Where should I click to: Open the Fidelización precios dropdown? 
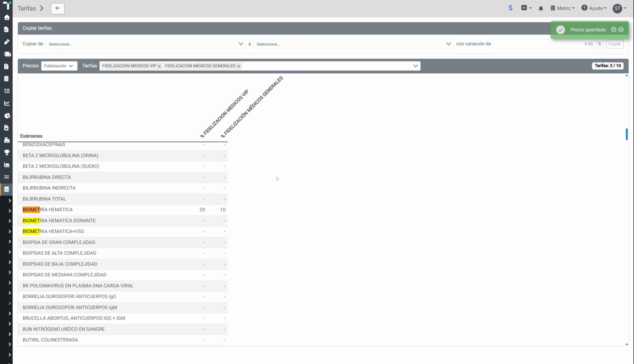(x=59, y=66)
